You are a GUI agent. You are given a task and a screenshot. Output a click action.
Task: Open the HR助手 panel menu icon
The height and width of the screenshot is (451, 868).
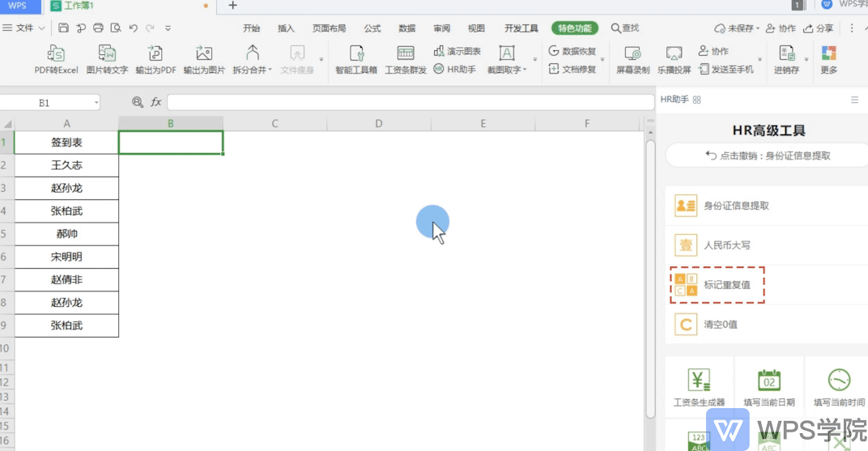[x=854, y=100]
